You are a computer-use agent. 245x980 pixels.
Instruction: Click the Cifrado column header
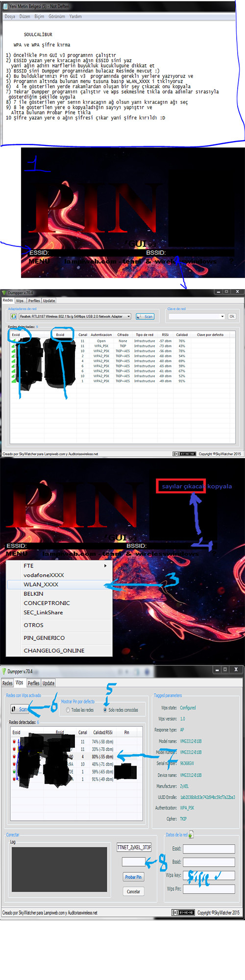123,335
